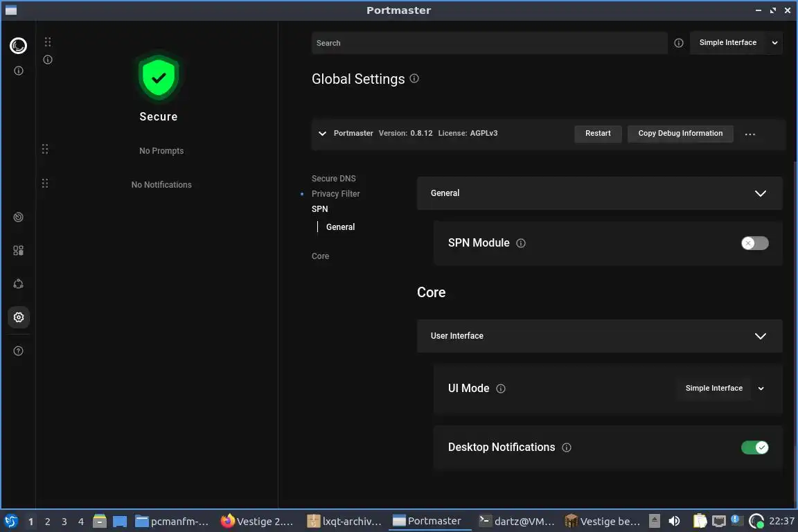Switch to the pcmanfm window in the taskbar

point(172,522)
